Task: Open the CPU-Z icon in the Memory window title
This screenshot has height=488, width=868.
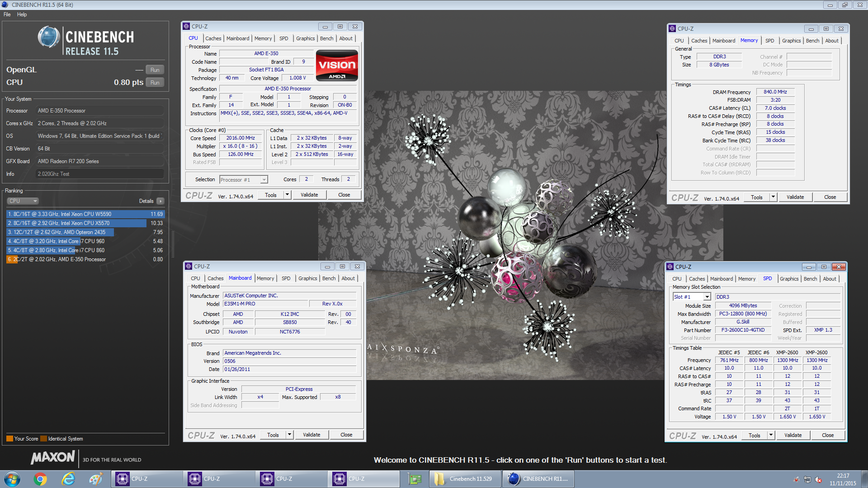Action: 672,28
